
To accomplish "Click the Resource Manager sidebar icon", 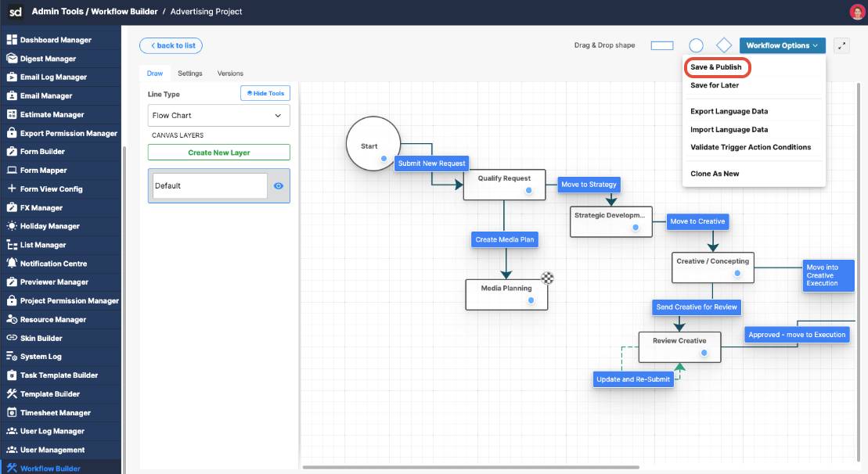I will click(12, 319).
